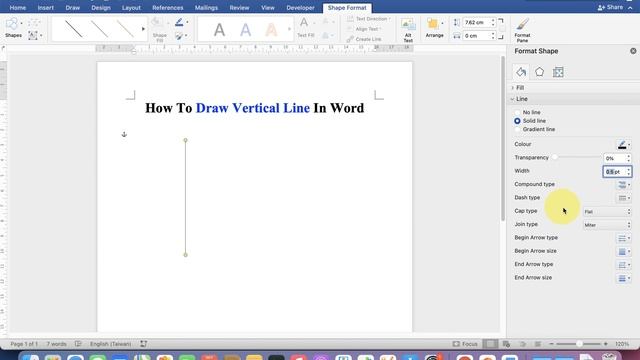Switch to the Insert tab
The height and width of the screenshot is (360, 640).
(x=46, y=8)
